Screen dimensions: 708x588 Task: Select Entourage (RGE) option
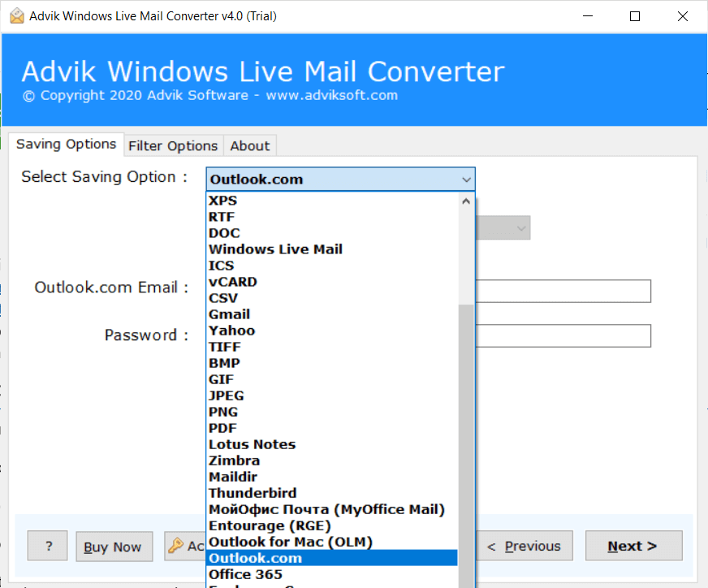coord(332,525)
